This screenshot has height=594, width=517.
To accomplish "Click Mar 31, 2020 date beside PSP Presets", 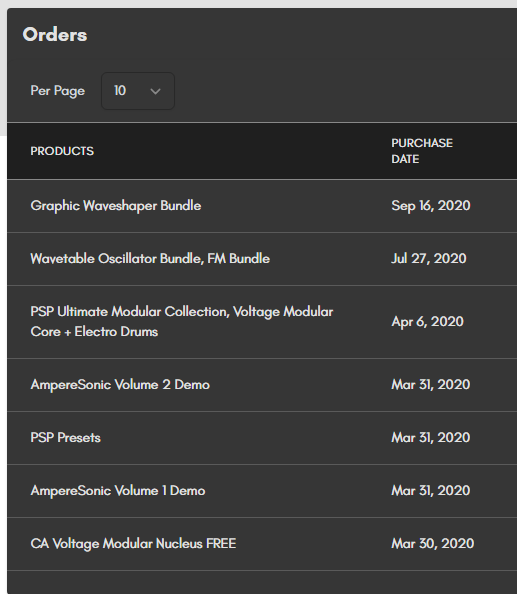I will [x=431, y=438].
